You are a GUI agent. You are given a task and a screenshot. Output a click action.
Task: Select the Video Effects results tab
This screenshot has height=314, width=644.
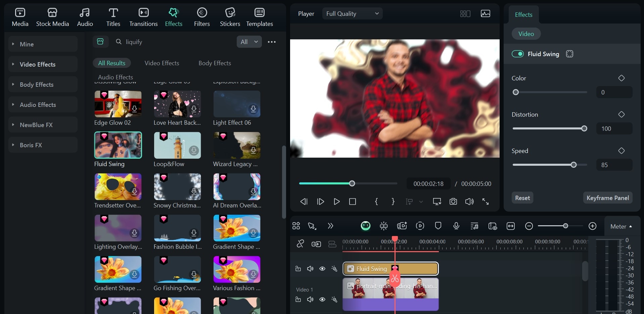(162, 63)
